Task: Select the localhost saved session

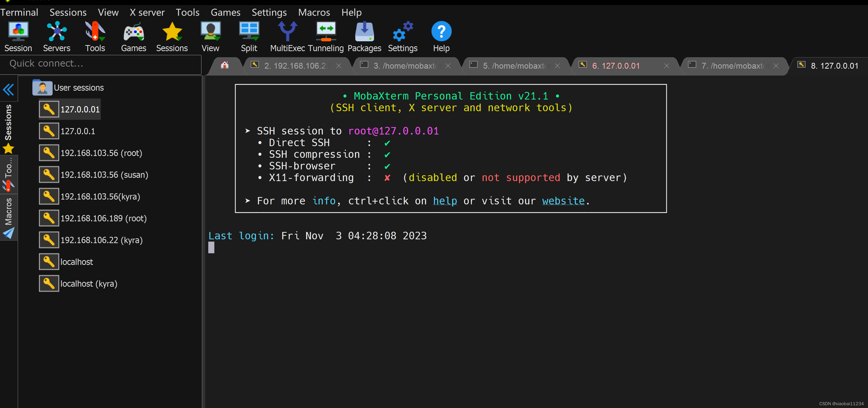Action: tap(66, 262)
